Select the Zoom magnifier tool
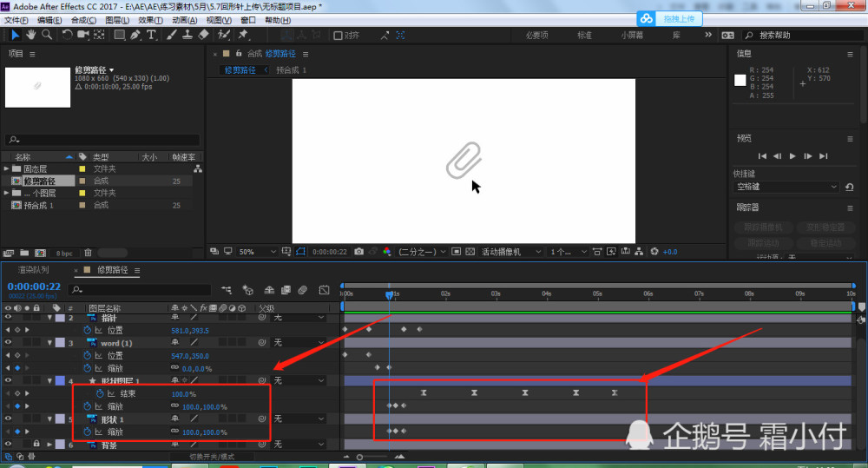 [47, 35]
